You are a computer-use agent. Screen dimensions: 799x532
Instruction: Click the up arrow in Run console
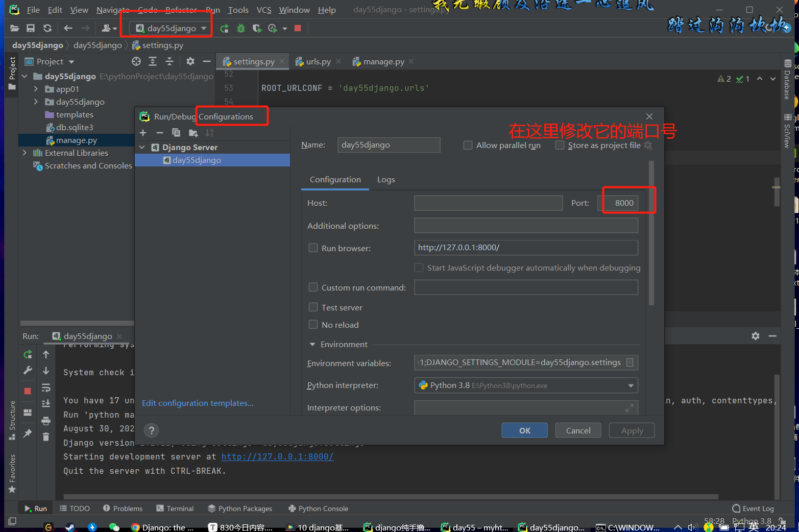coord(46,354)
